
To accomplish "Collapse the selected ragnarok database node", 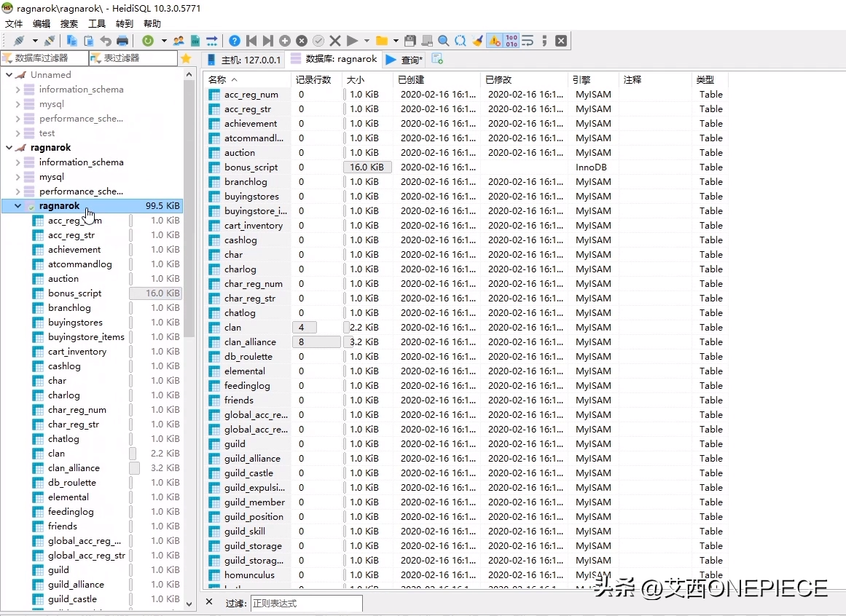I will click(18, 206).
